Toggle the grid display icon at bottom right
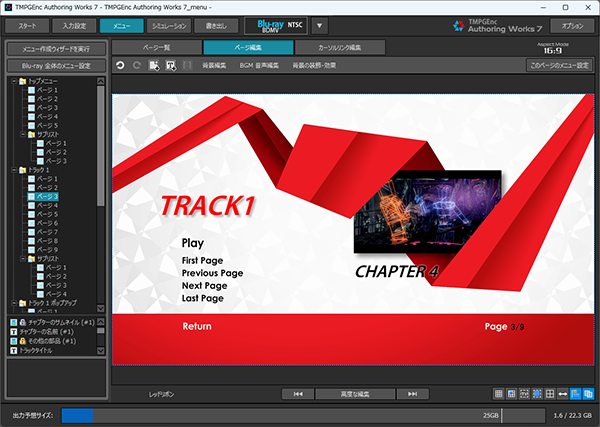 pos(498,394)
